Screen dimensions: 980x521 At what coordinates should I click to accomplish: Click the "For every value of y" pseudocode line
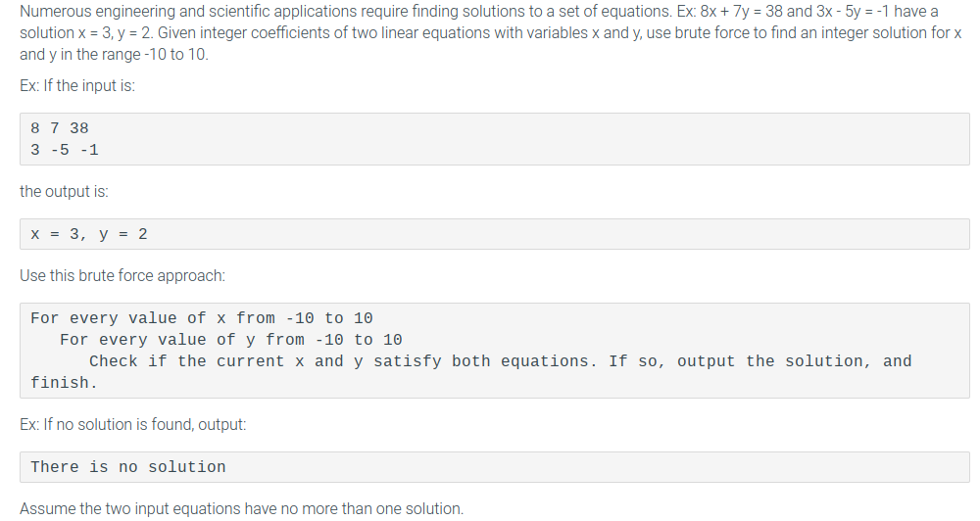coord(231,340)
